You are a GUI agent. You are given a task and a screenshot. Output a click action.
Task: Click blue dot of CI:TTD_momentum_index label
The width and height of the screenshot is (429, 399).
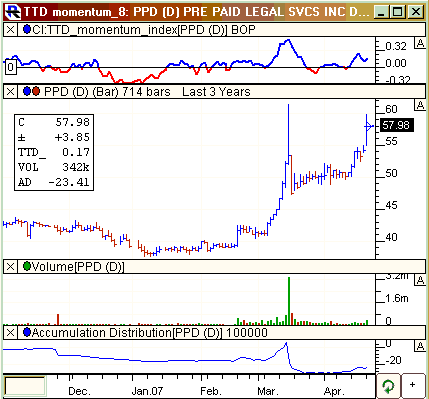click(x=27, y=29)
